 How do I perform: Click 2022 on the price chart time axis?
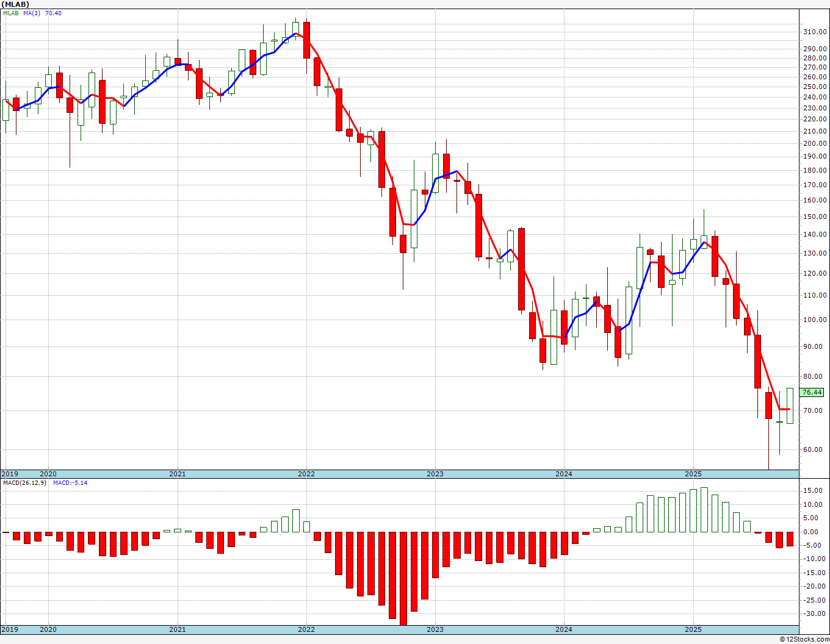tap(306, 474)
